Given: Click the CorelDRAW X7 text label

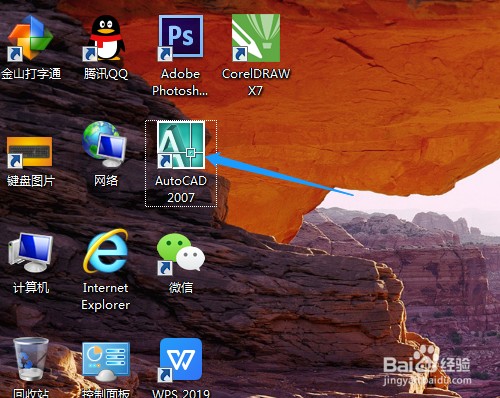Looking at the screenshot, I should click(256, 82).
